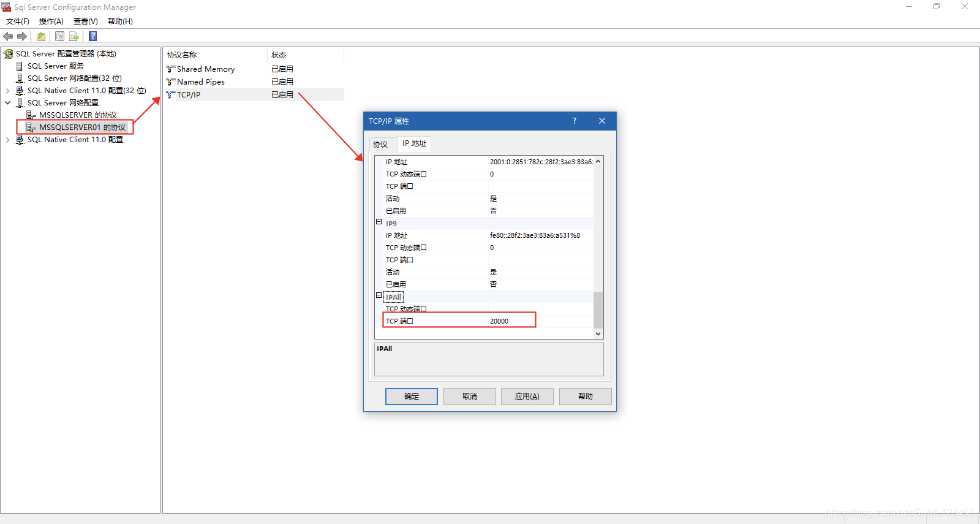The height and width of the screenshot is (524, 980).
Task: Click the IP9 活动 value 是
Action: (493, 272)
